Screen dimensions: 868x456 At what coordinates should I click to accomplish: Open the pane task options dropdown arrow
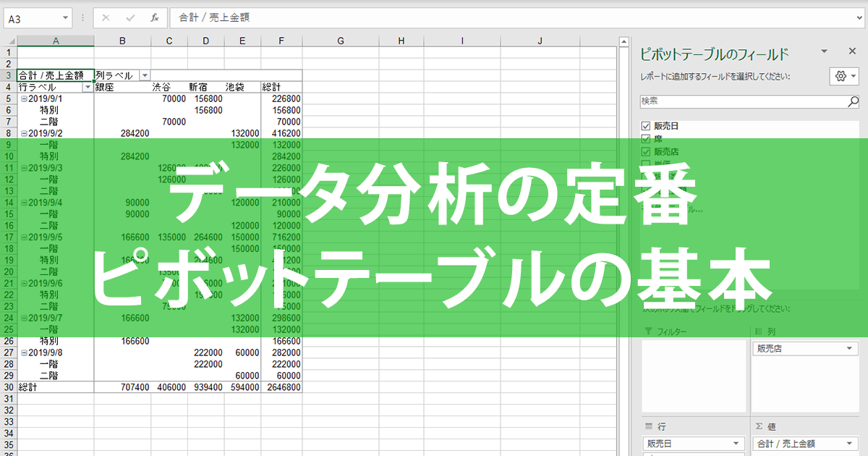click(x=824, y=51)
